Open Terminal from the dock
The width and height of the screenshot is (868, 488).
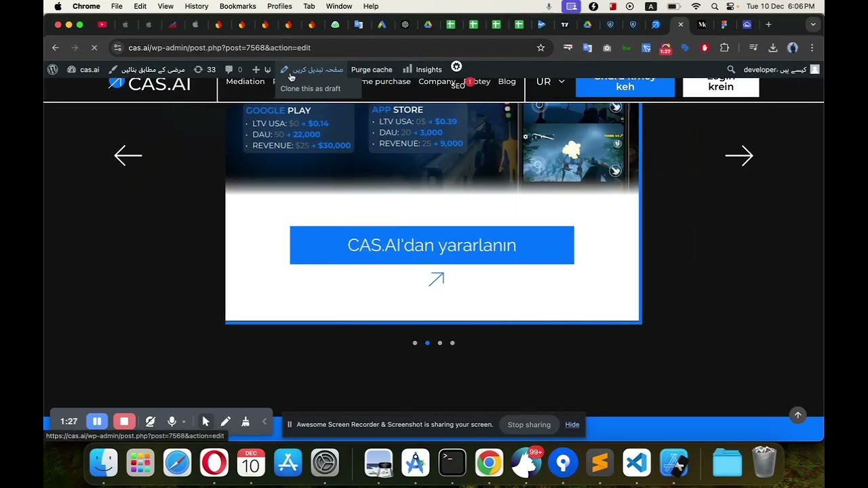pyautogui.click(x=452, y=463)
